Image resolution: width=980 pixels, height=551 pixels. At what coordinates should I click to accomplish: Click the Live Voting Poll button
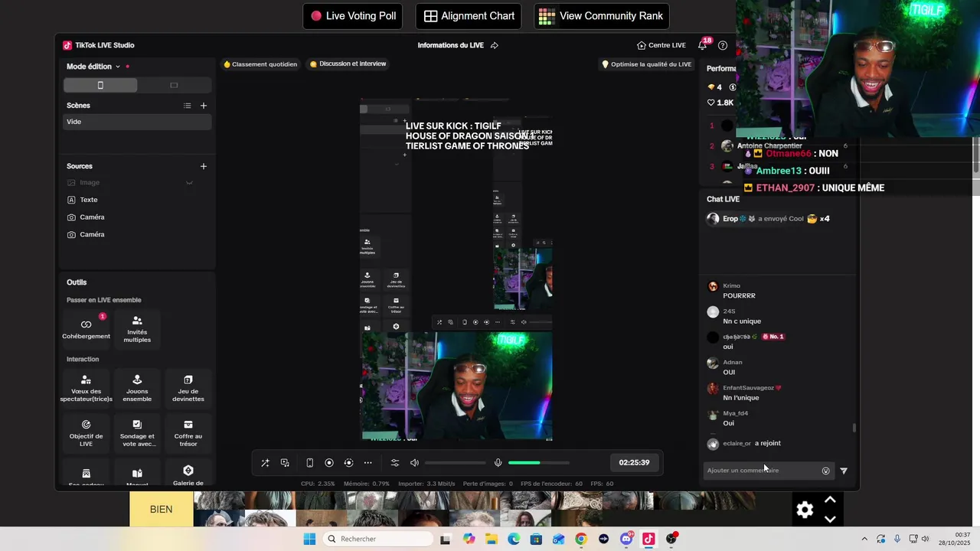(353, 16)
